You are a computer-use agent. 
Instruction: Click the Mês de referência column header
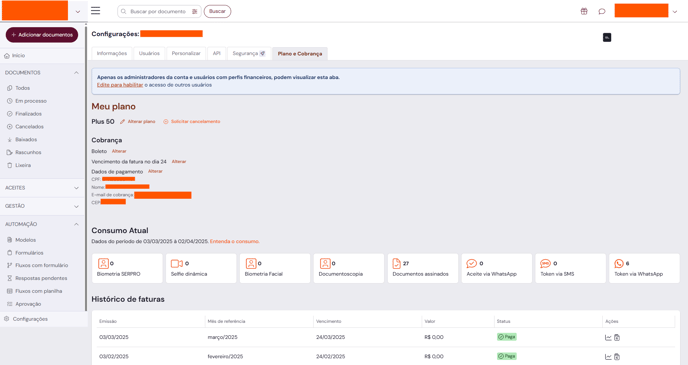click(x=226, y=322)
